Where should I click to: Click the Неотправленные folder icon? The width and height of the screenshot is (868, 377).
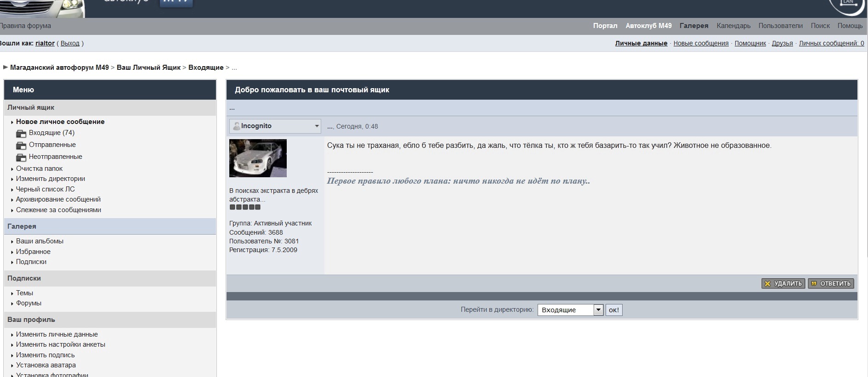click(x=21, y=158)
